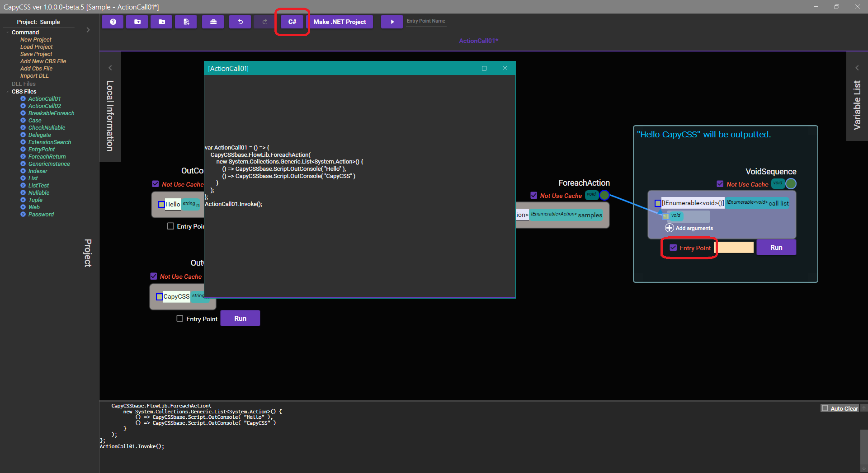Click the VoidSequence entry point name field
Screen dimensions: 868x473
point(735,248)
